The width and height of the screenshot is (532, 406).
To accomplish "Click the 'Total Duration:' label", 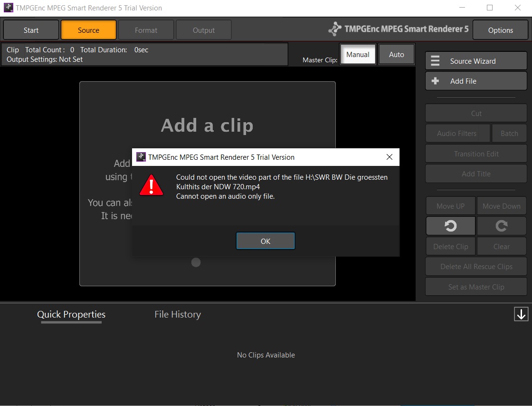I will 104,50.
